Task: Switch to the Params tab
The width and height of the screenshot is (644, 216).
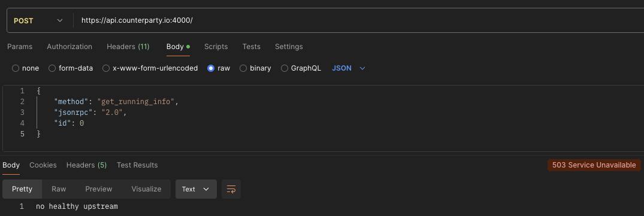Action: coord(20,47)
